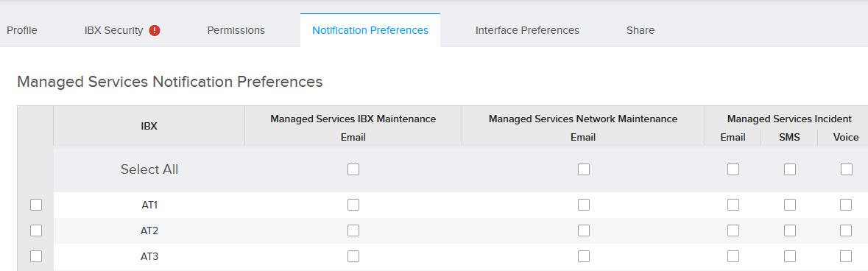Viewport: 868px width, 271px height.
Task: Check Select All for Network Maintenance Email
Action: [584, 169]
